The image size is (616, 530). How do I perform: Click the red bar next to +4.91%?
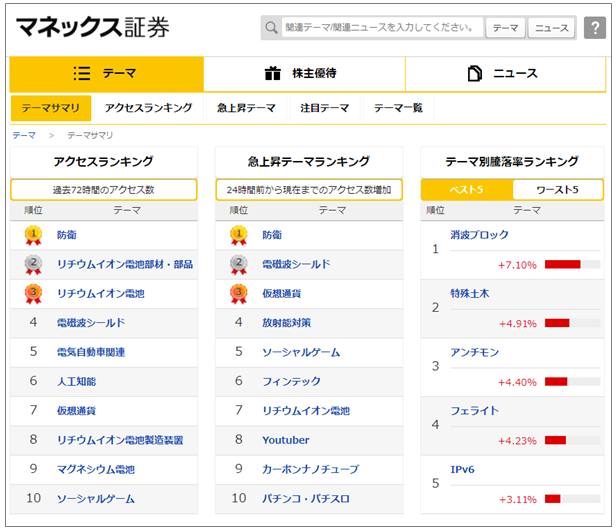click(x=557, y=323)
